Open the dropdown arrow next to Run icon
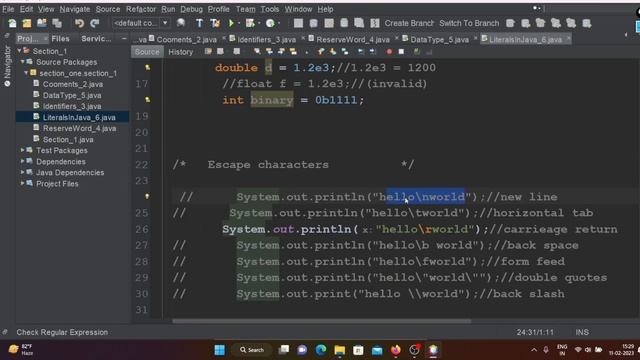 point(239,23)
